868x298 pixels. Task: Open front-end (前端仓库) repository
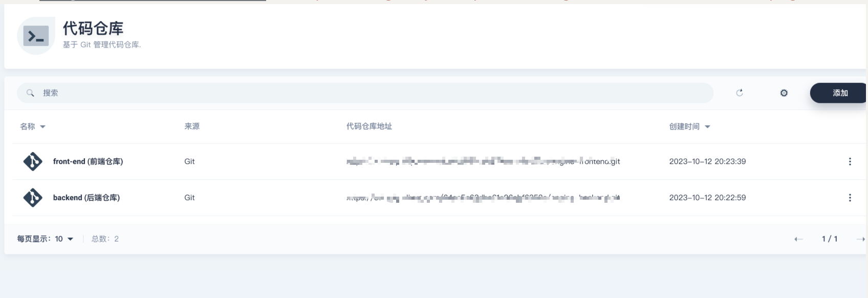pyautogui.click(x=88, y=161)
